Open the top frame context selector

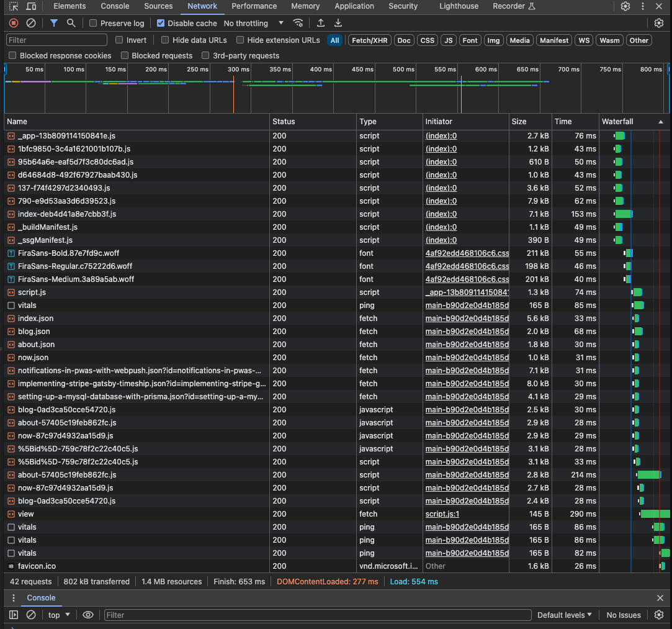[58, 615]
